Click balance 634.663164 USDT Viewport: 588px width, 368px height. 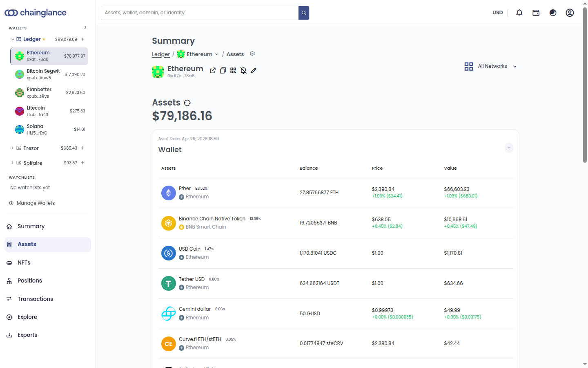[x=319, y=283]
